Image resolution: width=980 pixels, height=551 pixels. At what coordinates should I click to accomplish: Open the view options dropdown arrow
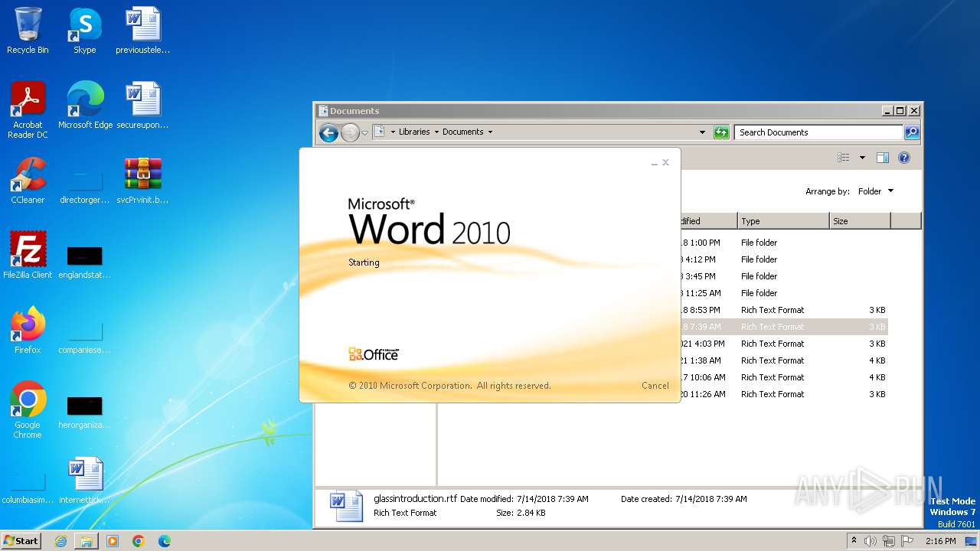tap(862, 158)
